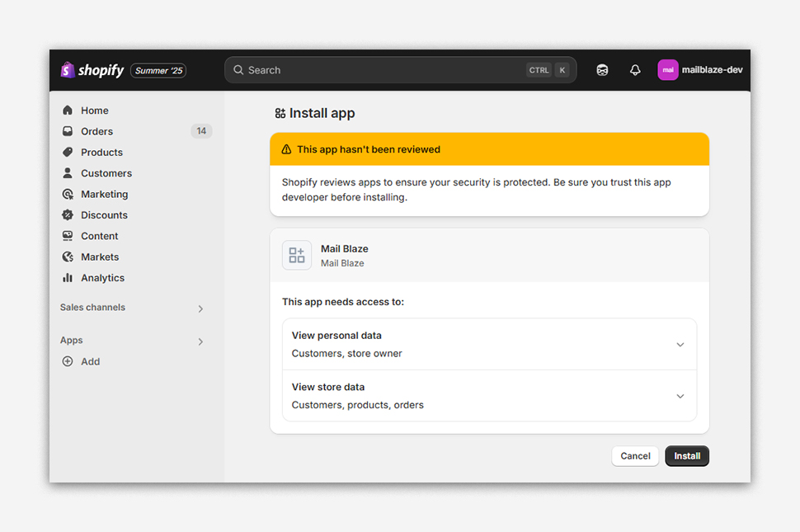Click 'Customers, store owner' text
Screen dimensions: 800x532
tap(347, 354)
